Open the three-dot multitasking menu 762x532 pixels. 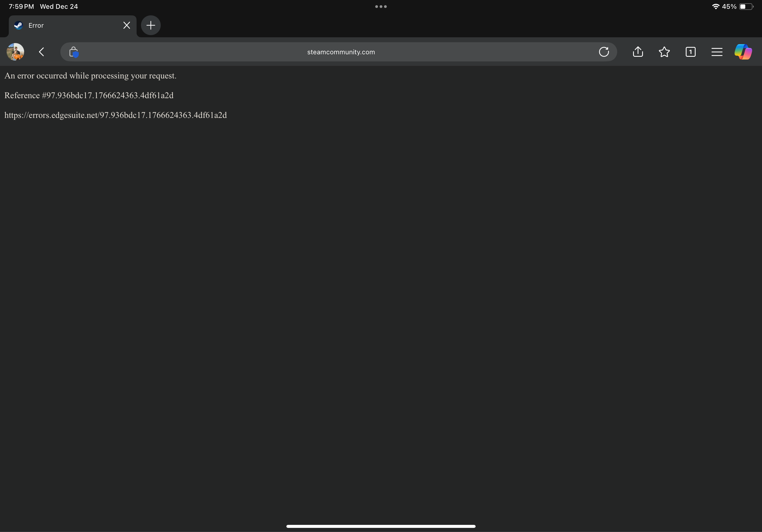point(381,6)
